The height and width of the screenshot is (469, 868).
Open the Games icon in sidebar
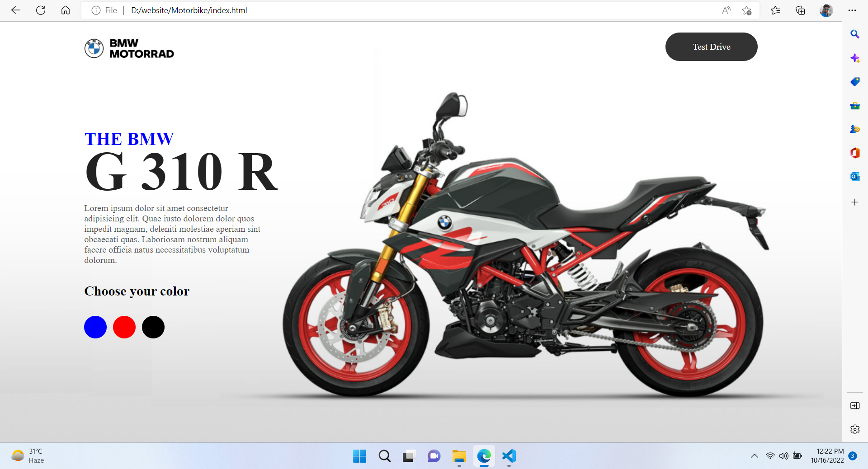coord(855,129)
